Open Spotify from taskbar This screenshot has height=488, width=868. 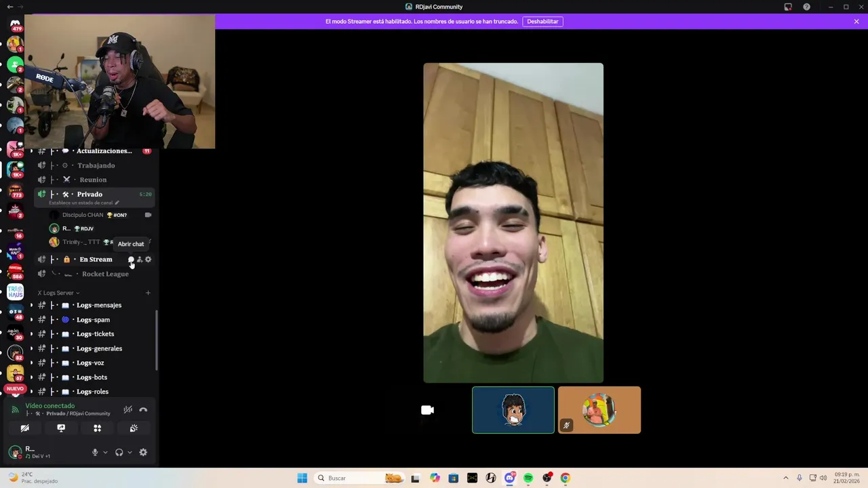(x=528, y=478)
